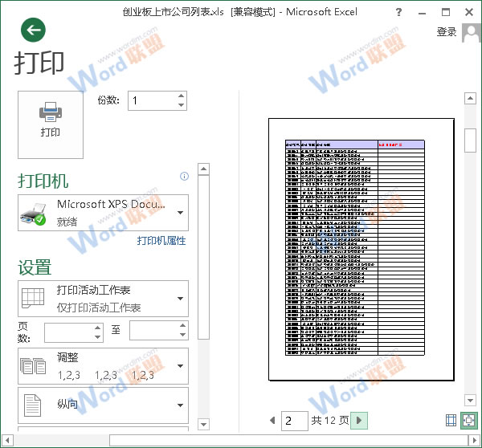Viewport: 482px width, 448px height.
Task: Click the current page number box
Action: tap(295, 421)
